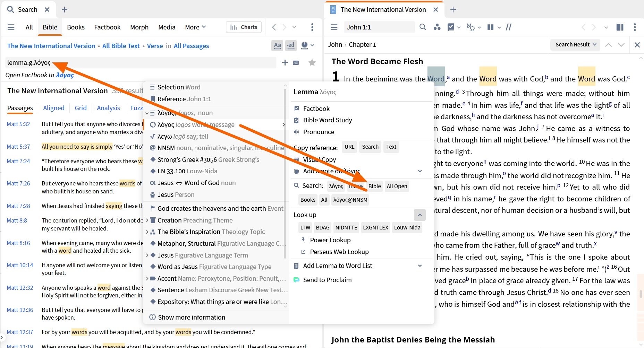The image size is (644, 348).
Task: Open the Search Result dropdown
Action: pyautogui.click(x=575, y=44)
